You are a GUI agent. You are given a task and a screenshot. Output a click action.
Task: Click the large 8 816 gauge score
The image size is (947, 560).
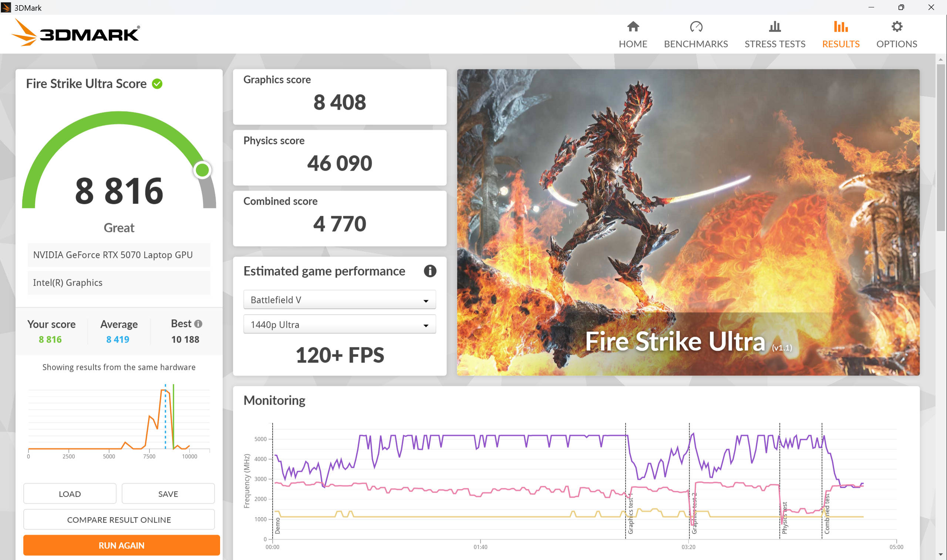119,191
